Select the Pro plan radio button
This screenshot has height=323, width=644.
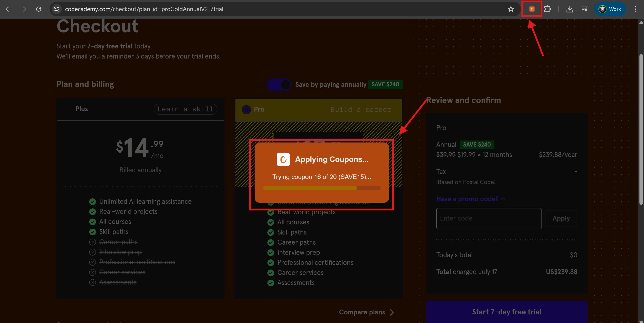pos(246,110)
